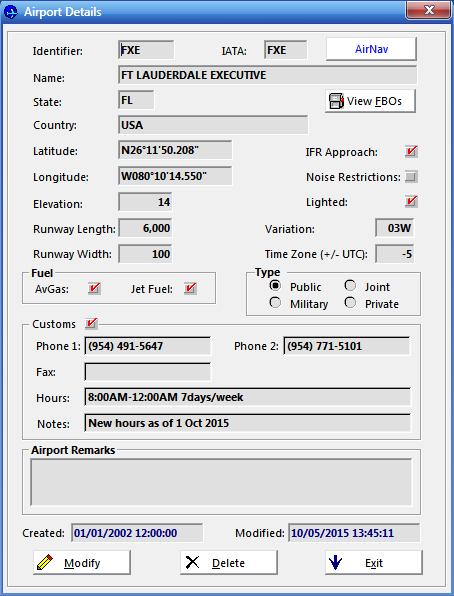Close the Airport Details window

tap(429, 10)
